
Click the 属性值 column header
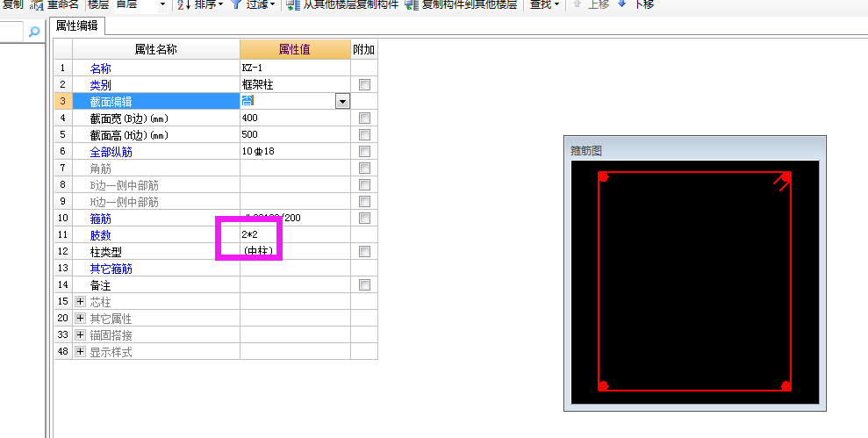click(x=295, y=49)
